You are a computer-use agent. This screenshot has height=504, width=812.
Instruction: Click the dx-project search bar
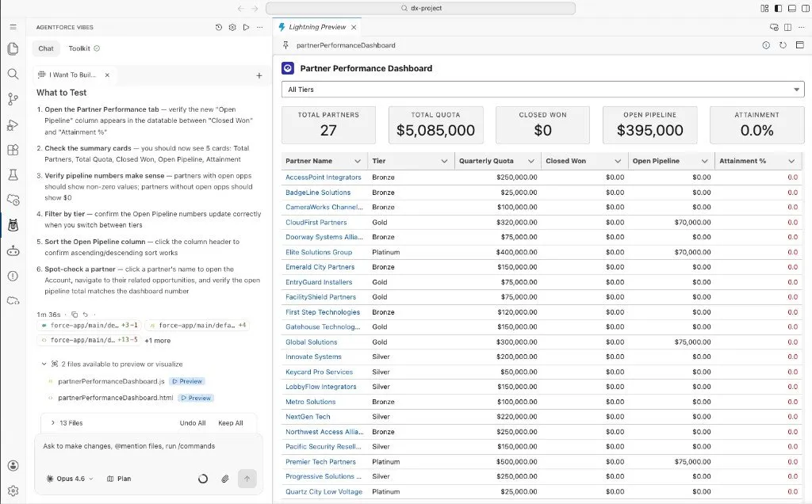[420, 8]
